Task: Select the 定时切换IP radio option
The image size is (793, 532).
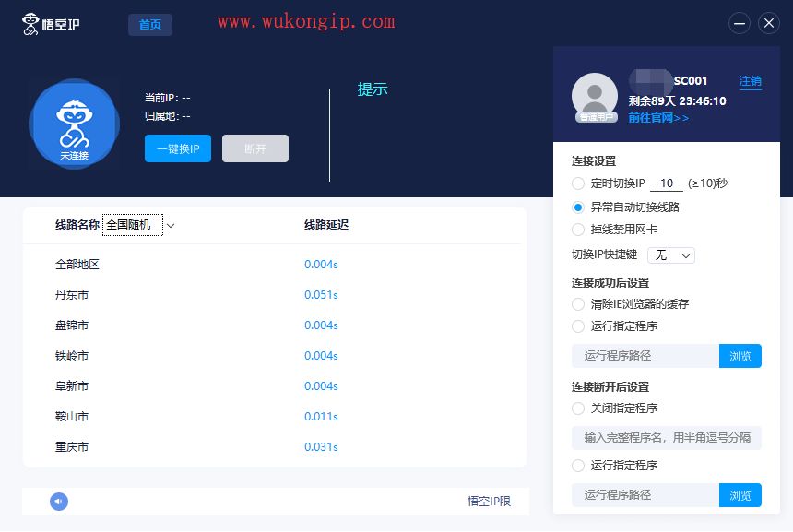Action: point(578,183)
